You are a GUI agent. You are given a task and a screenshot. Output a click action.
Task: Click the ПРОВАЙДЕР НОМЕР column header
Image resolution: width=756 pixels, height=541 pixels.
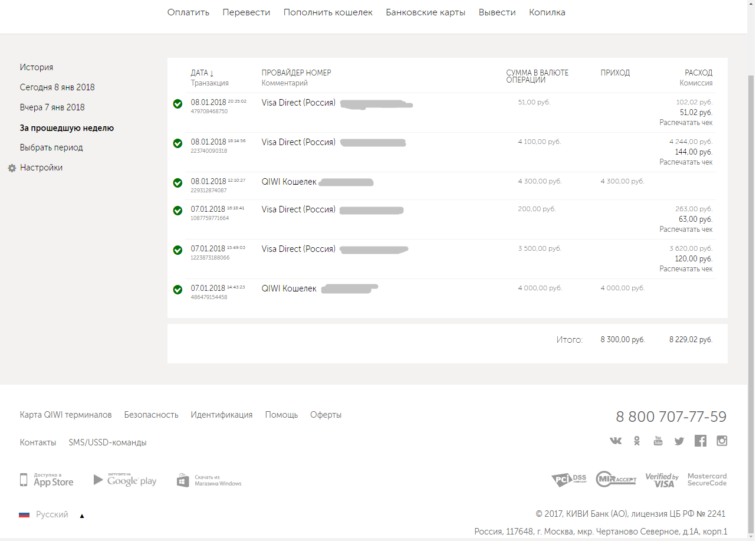pyautogui.click(x=296, y=73)
